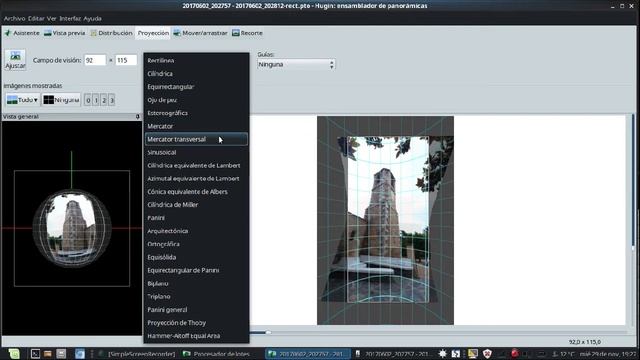
Task: Open the Recorte tab
Action: (x=247, y=33)
